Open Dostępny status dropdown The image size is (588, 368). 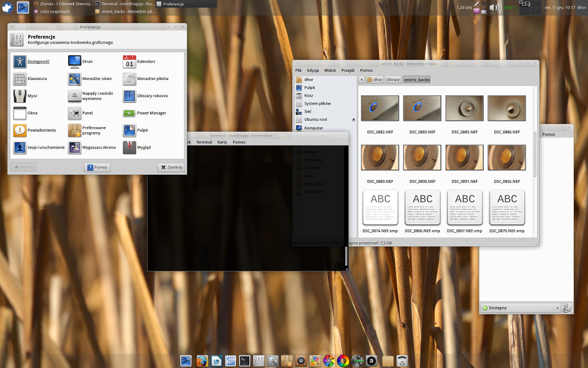tap(520, 308)
